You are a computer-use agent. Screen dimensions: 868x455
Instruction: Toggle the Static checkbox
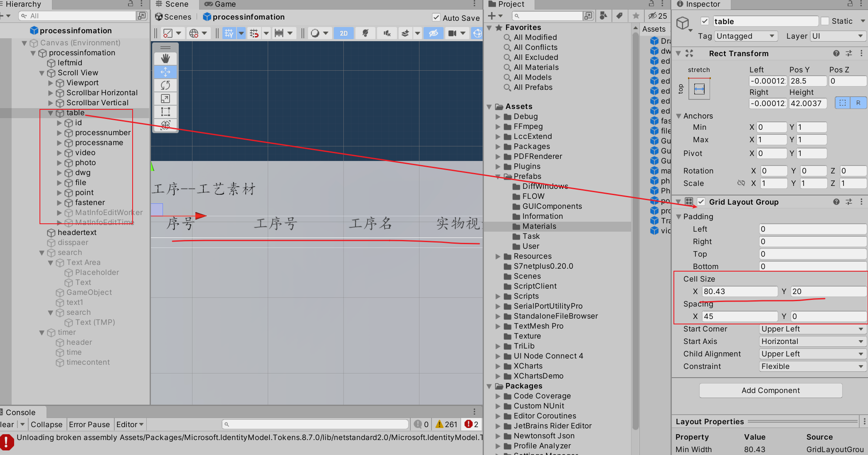coord(825,21)
